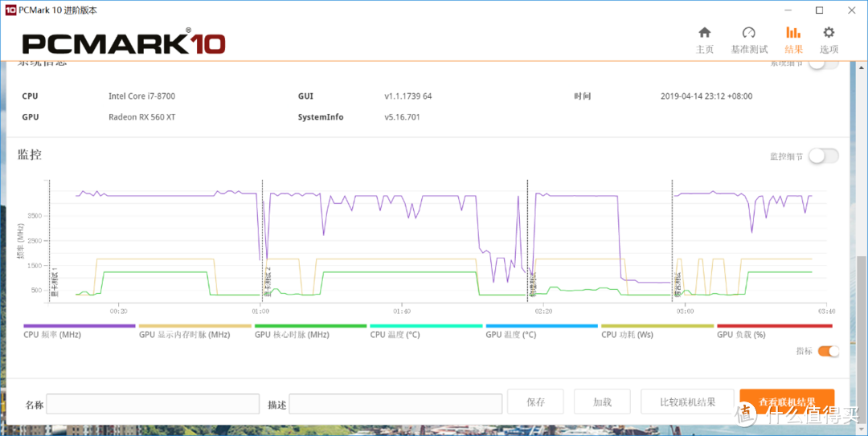Click the dashed marker before 03:00
The height and width of the screenshot is (436, 868).
click(x=672, y=241)
